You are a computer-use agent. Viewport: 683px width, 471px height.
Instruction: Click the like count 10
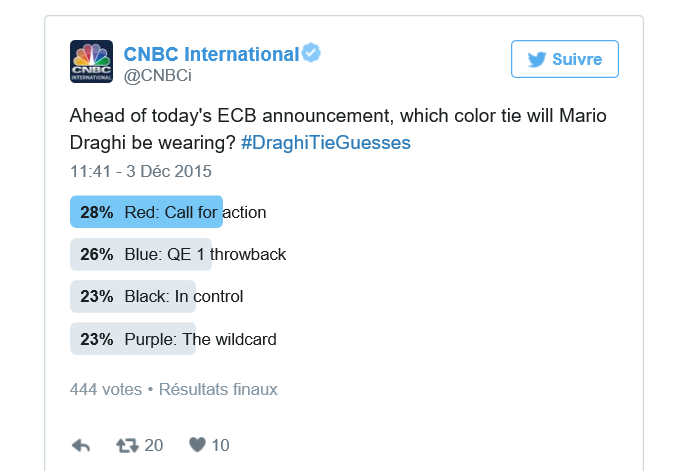(x=220, y=445)
